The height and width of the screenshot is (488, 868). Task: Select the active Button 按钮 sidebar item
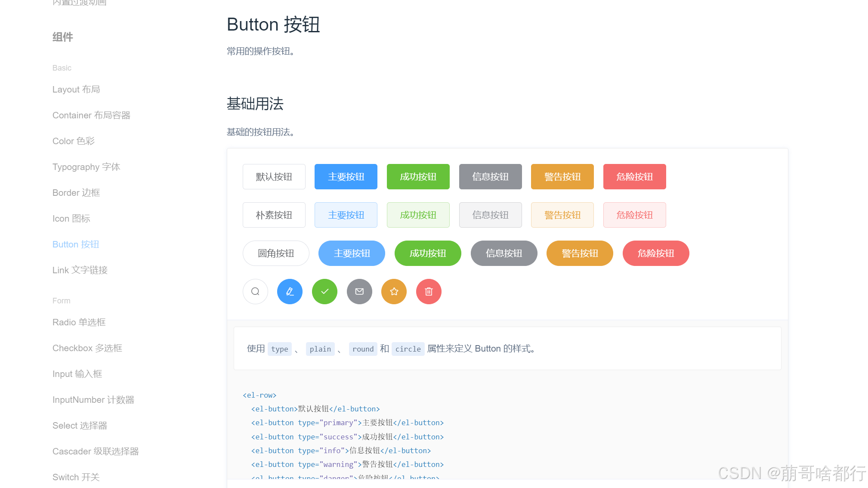[76, 244]
